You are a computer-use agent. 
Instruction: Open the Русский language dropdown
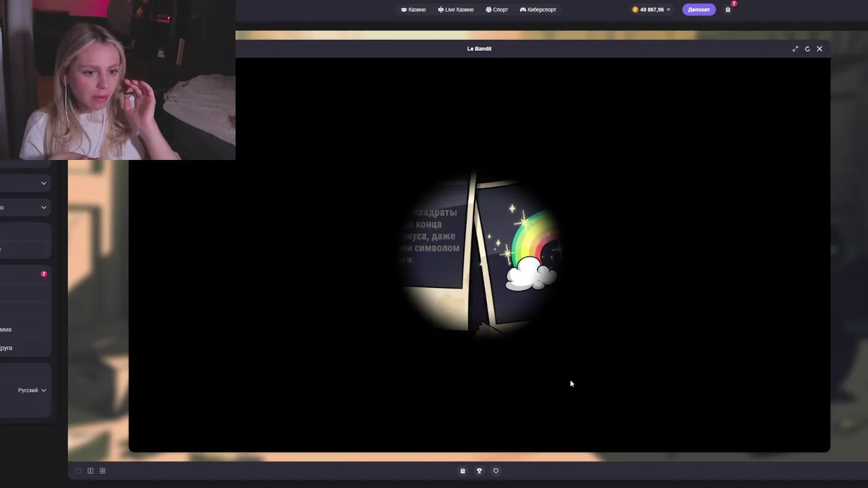click(x=32, y=390)
